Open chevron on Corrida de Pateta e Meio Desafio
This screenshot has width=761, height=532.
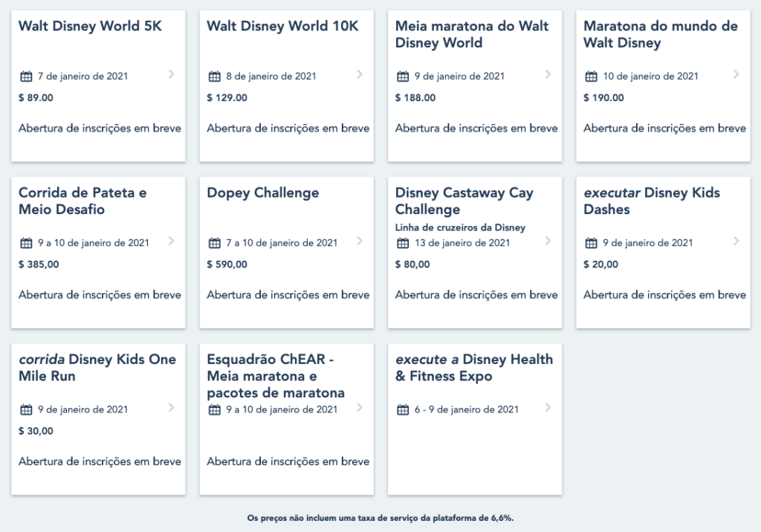click(x=171, y=241)
